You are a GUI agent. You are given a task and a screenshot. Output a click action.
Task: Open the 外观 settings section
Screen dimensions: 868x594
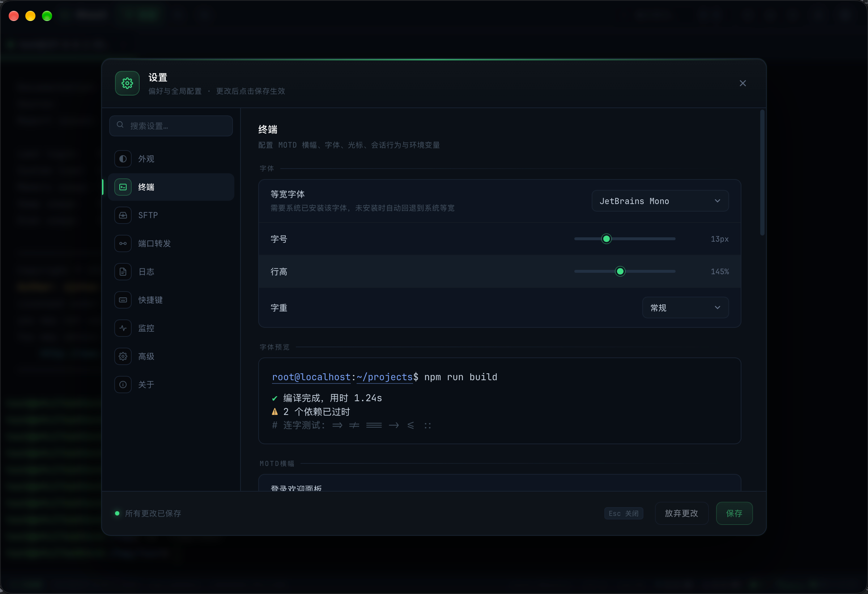click(171, 159)
